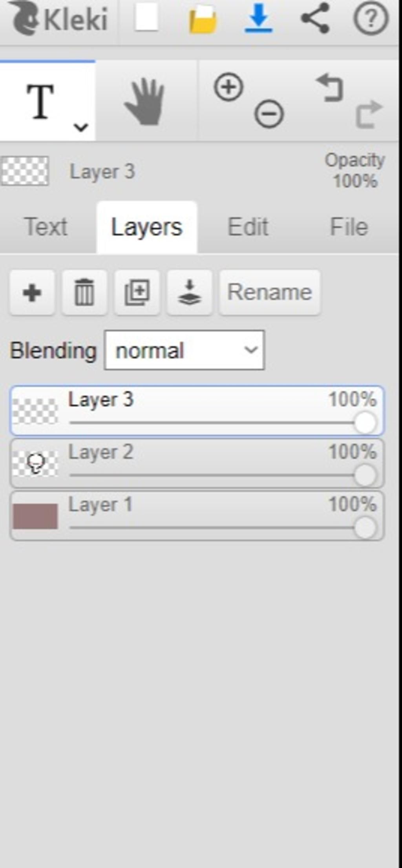Open the File tab
Screen dimensions: 402x868
click(x=349, y=227)
